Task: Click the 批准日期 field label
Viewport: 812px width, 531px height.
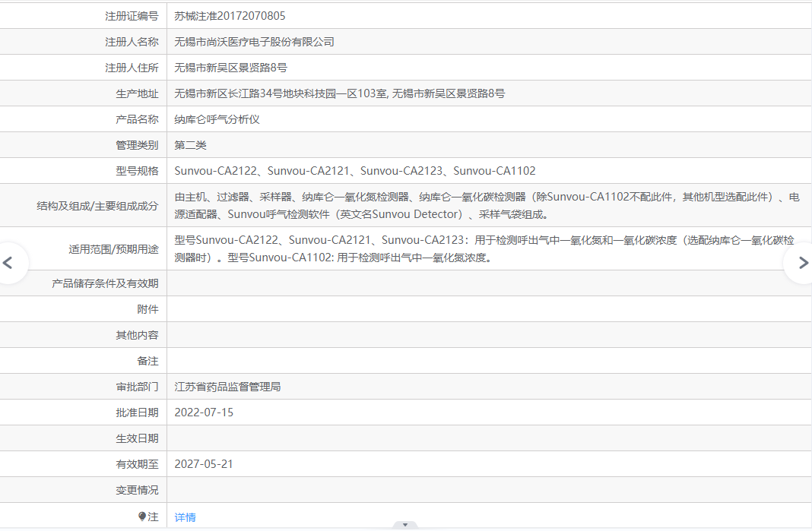Action: point(137,412)
